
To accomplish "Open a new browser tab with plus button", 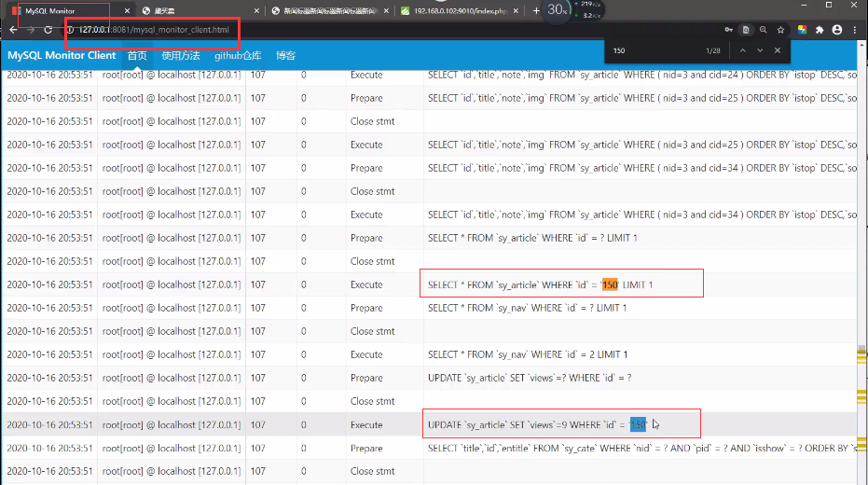I will tap(535, 10).
